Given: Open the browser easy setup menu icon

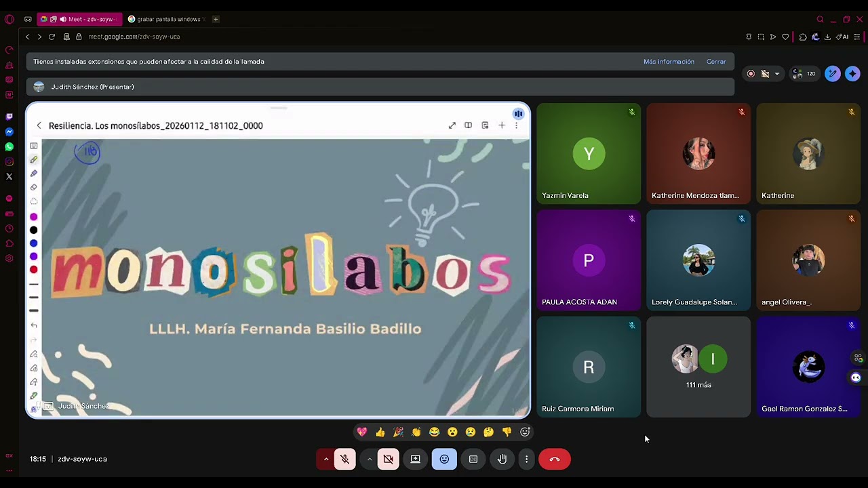Looking at the screenshot, I should (857, 37).
